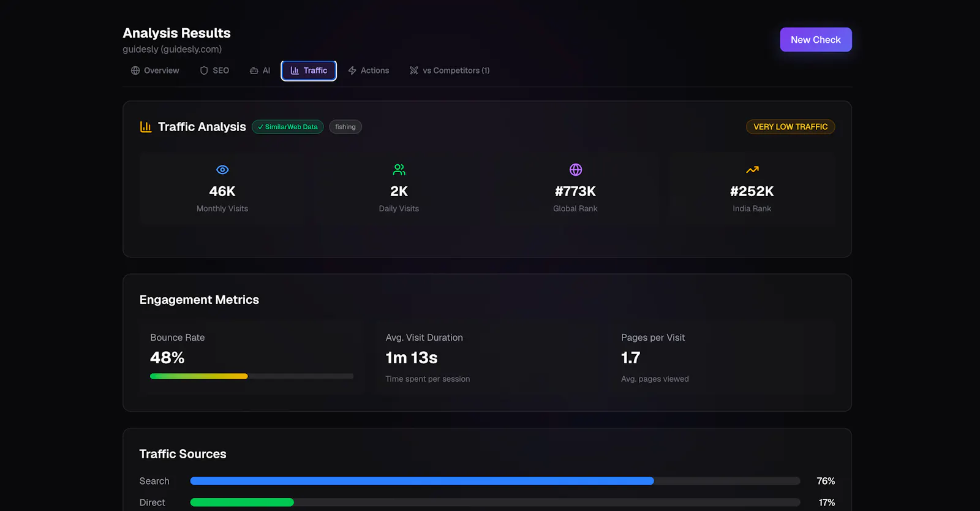Click the SimilarWeb Data badge
Viewport: 980px width, 511px height.
click(x=288, y=127)
